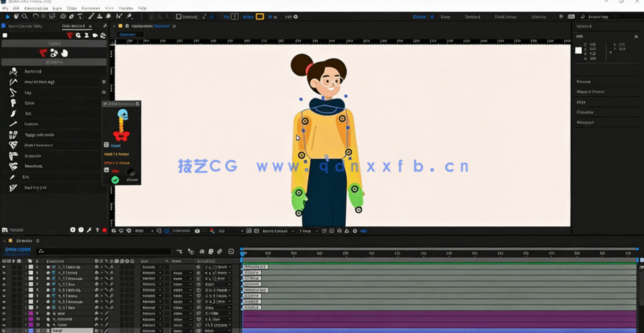The image size is (644, 333).
Task: Click the options circle on the arm row
Action: [x=104, y=82]
